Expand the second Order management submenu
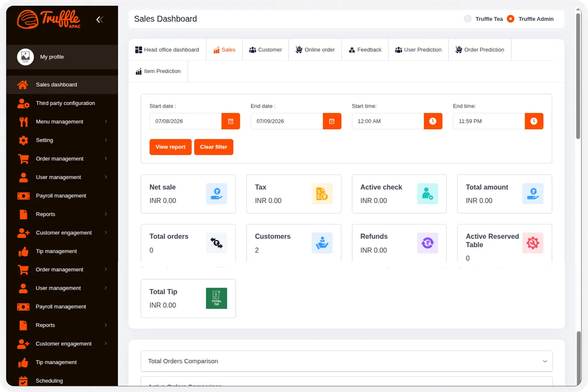588x392 pixels. click(x=106, y=269)
